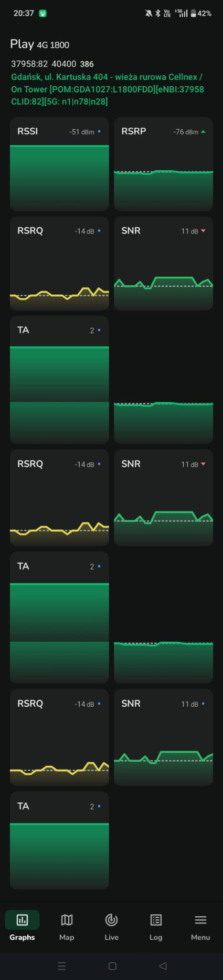Tap the Play 4G 1800 network title
223x980 pixels.
[x=40, y=44]
